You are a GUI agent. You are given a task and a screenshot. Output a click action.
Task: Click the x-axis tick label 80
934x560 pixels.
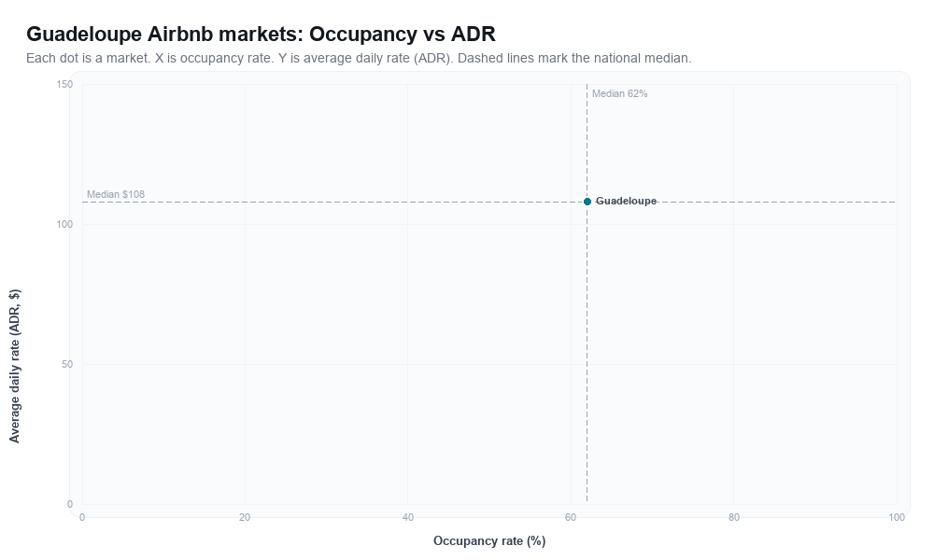(x=734, y=518)
